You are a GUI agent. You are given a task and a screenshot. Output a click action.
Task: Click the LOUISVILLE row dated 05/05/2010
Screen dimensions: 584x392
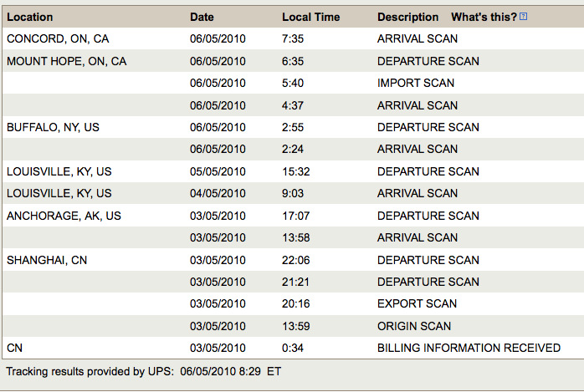coord(293,171)
